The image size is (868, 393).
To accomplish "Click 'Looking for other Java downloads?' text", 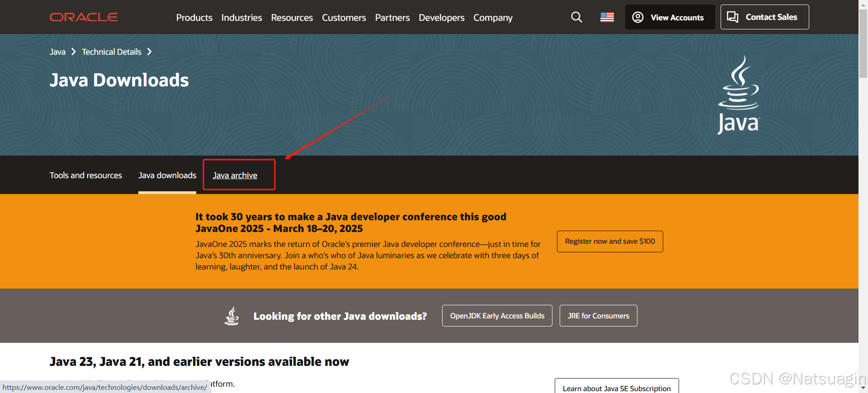I will click(x=340, y=316).
